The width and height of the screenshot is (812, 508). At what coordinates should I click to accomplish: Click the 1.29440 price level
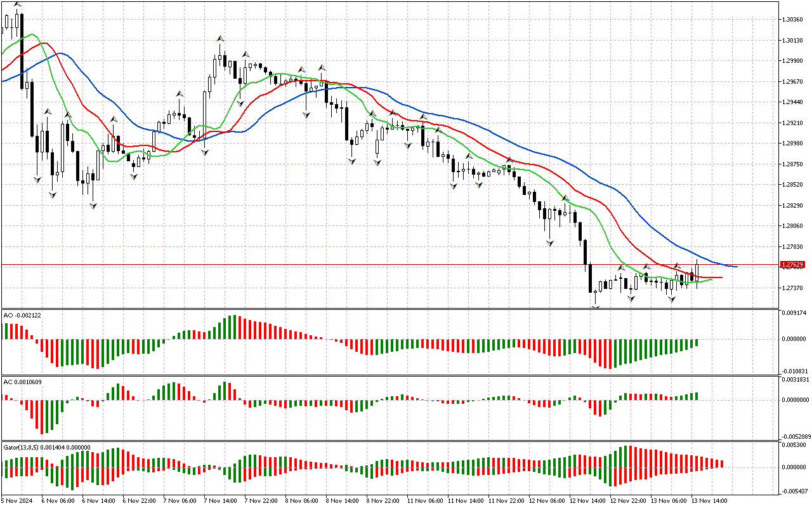point(793,102)
